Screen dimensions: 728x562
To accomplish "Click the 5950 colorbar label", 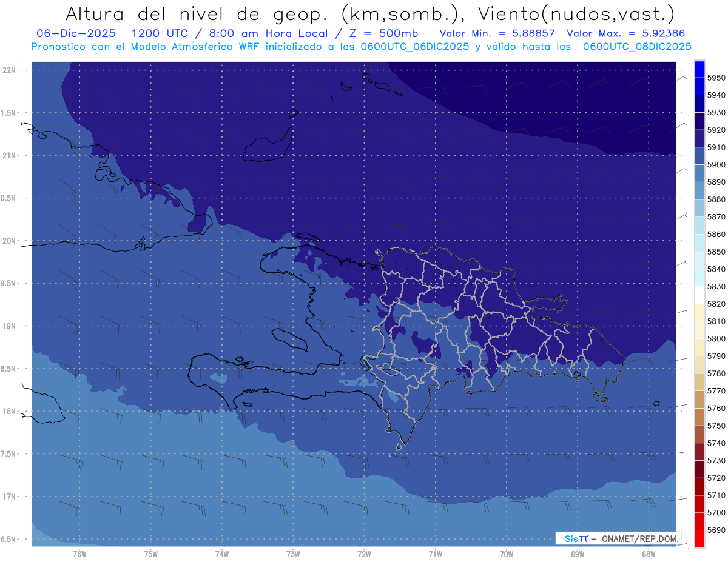I will [x=716, y=78].
